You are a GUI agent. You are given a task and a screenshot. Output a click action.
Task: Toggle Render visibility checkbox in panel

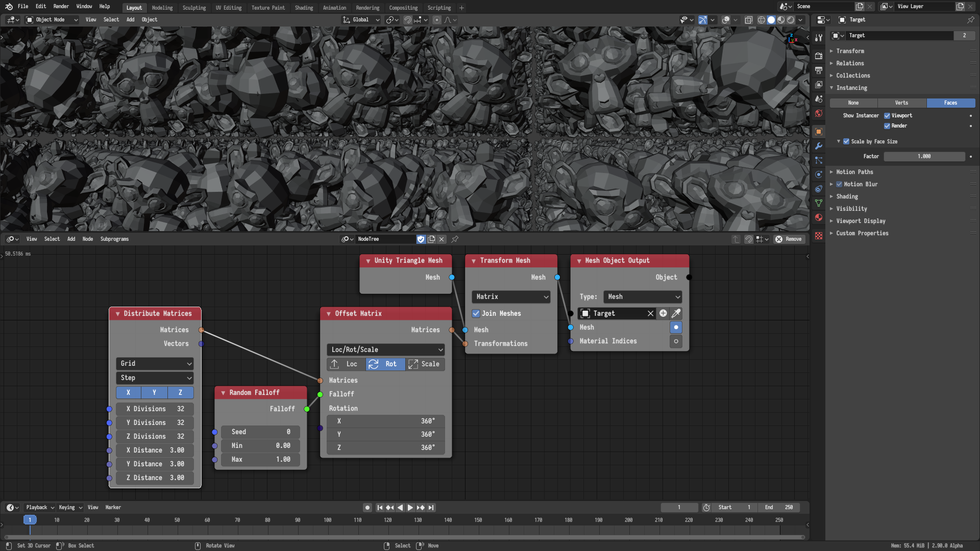click(x=887, y=126)
